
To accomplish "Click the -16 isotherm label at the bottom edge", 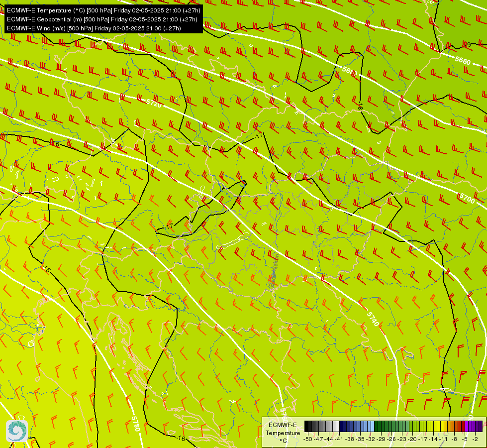I will pyautogui.click(x=181, y=439).
